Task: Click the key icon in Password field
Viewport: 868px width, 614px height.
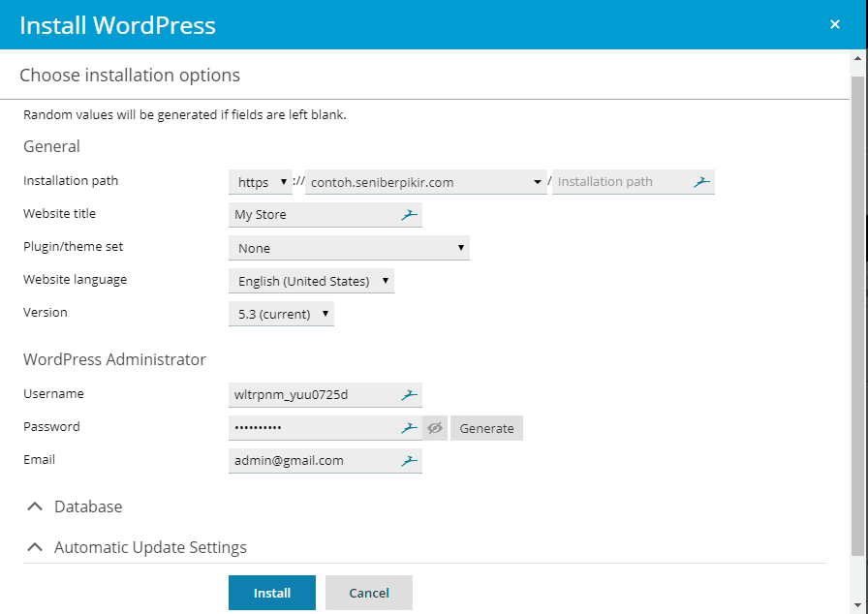Action: (409, 428)
